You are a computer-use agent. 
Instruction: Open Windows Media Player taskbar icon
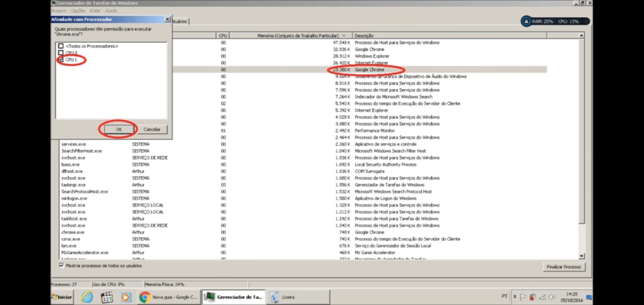126,297
